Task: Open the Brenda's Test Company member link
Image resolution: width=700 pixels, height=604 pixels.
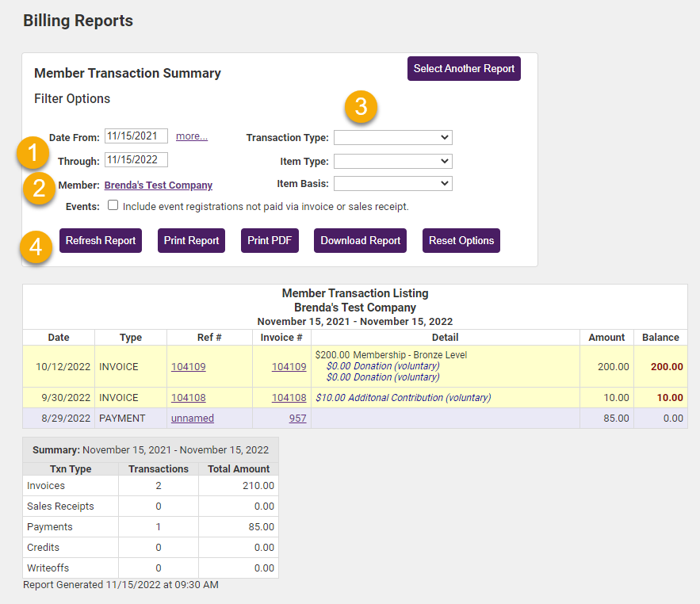Action: (158, 185)
